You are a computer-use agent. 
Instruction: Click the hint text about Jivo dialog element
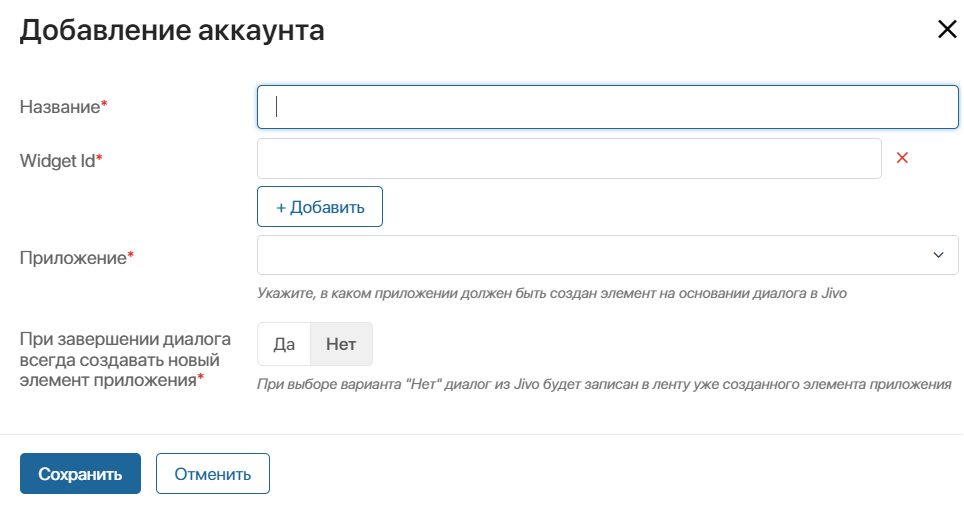click(x=552, y=293)
